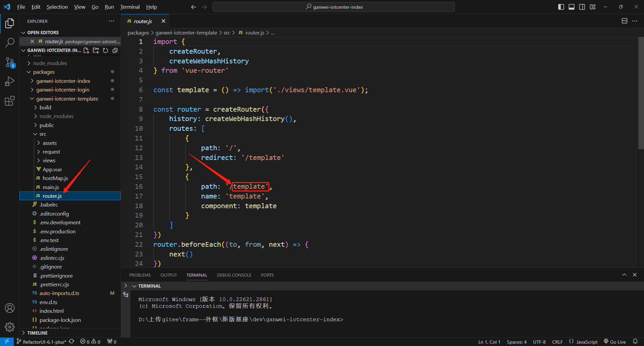
Task: Click Go Live in status bar
Action: pyautogui.click(x=615, y=342)
